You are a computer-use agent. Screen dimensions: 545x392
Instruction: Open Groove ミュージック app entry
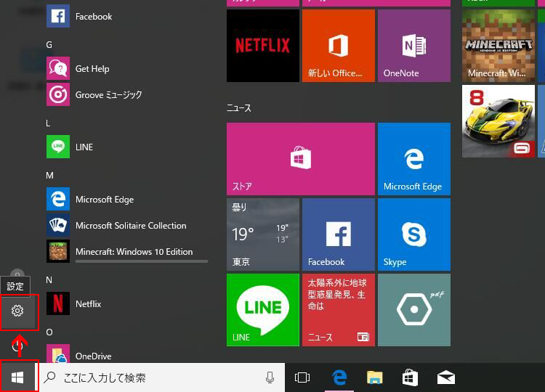point(127,94)
